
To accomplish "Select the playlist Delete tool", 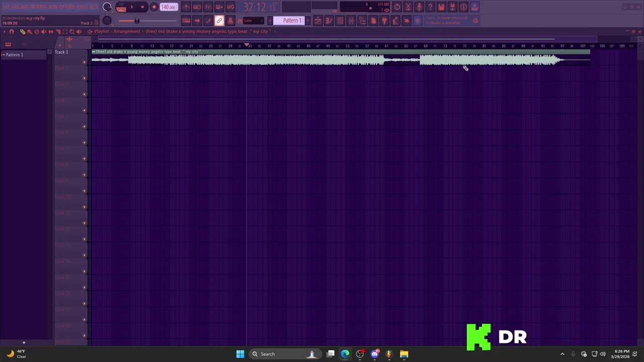I will (37, 31).
